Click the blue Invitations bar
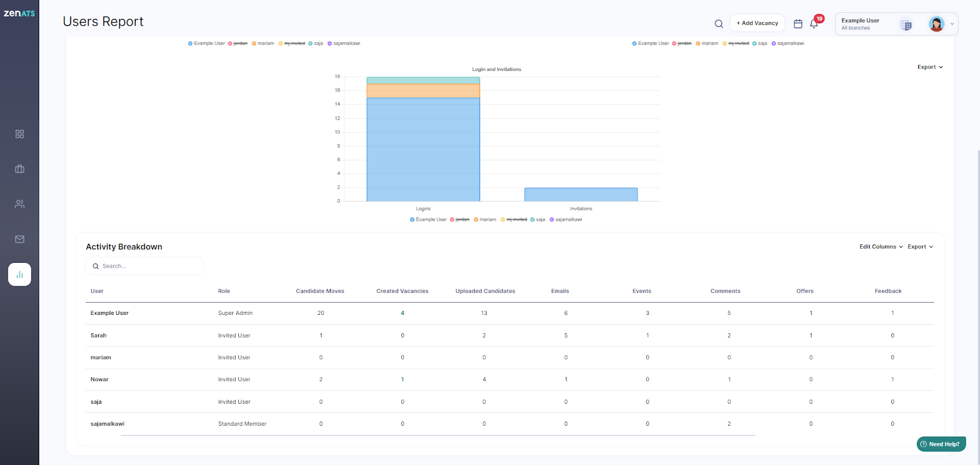Image resolution: width=980 pixels, height=465 pixels. pyautogui.click(x=581, y=194)
